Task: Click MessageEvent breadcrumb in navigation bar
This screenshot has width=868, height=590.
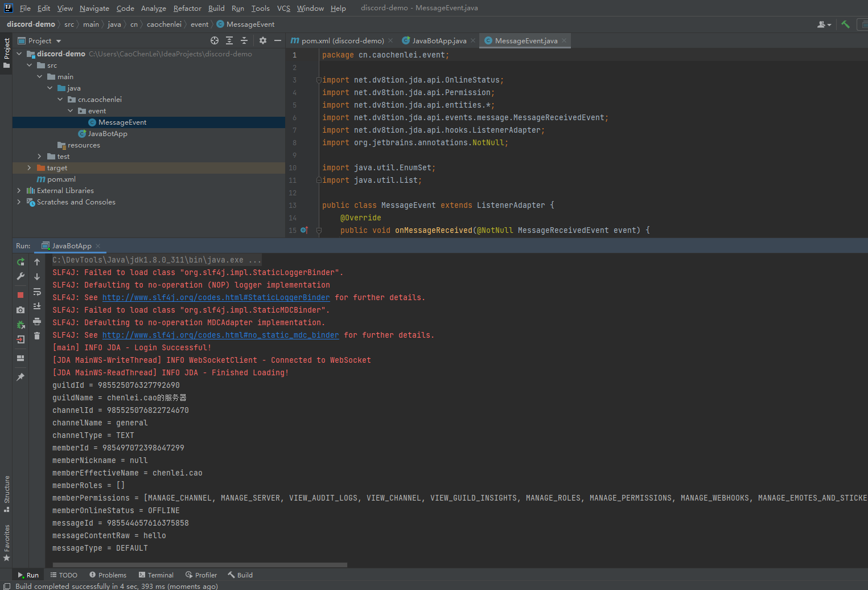Action: pos(245,24)
